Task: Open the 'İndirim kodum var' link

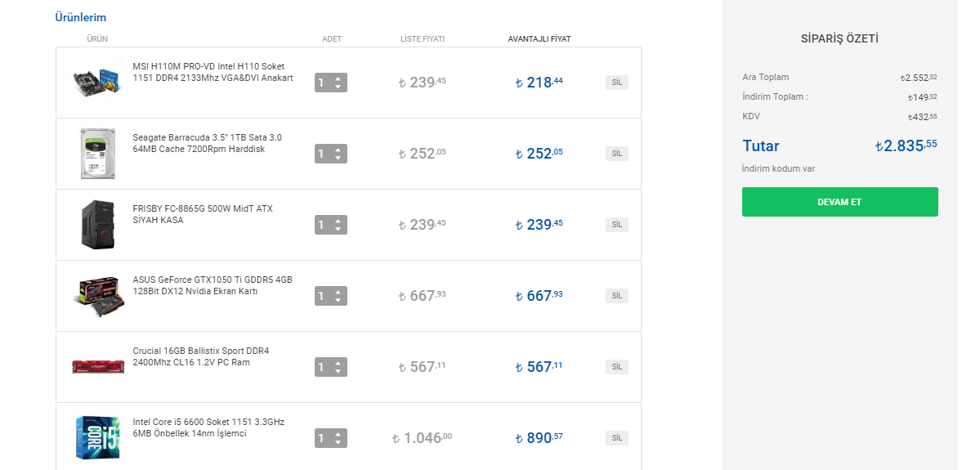Action: coord(778,169)
